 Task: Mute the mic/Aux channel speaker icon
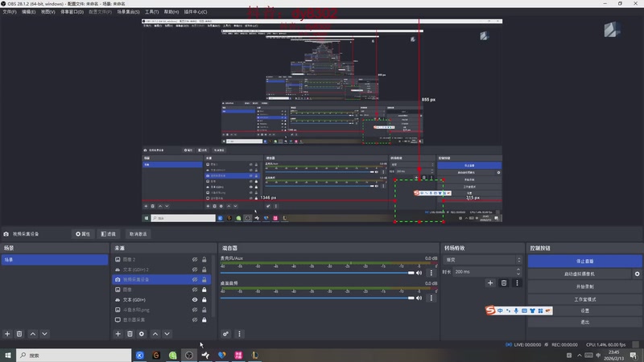point(419,273)
